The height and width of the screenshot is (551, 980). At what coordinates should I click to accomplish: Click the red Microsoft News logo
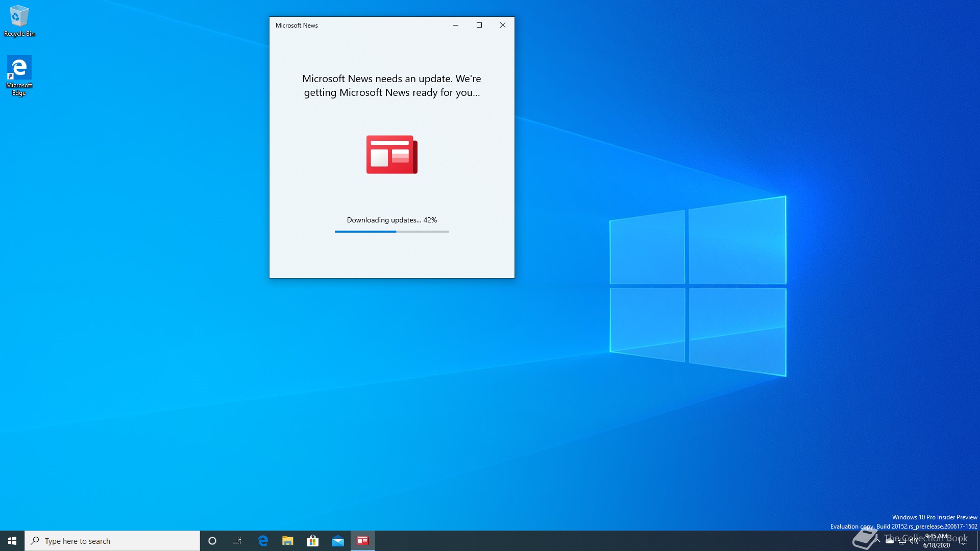(392, 155)
